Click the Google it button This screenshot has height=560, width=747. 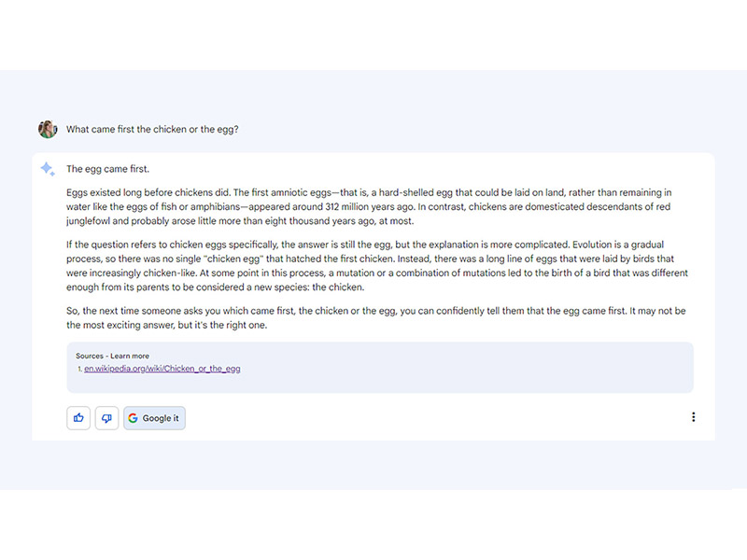tap(154, 418)
